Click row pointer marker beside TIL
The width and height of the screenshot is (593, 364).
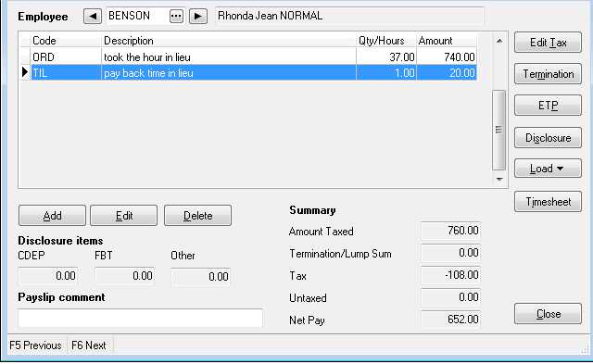[x=25, y=72]
